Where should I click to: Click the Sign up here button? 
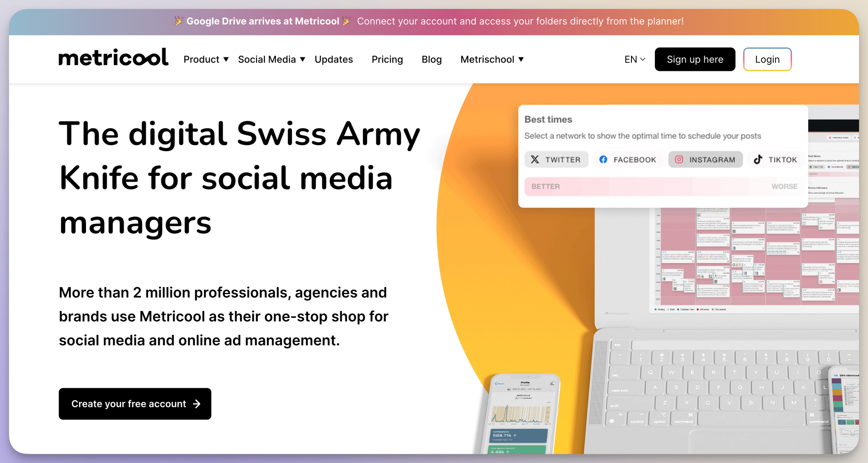[695, 60]
